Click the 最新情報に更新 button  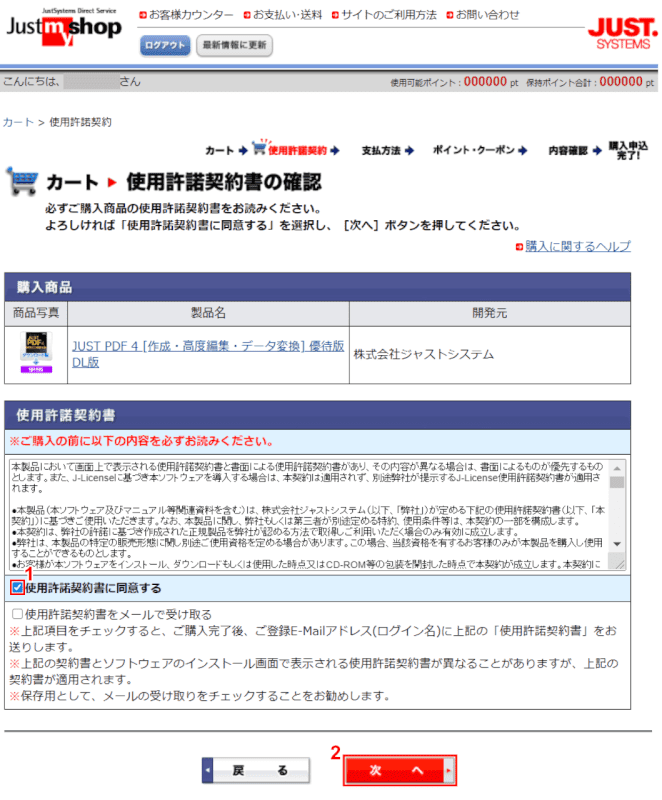tap(235, 45)
